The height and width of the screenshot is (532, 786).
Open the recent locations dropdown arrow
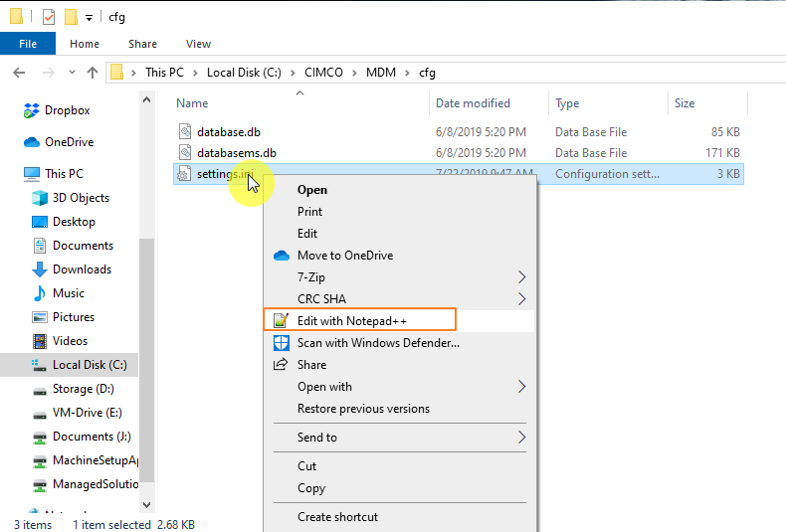click(x=72, y=73)
